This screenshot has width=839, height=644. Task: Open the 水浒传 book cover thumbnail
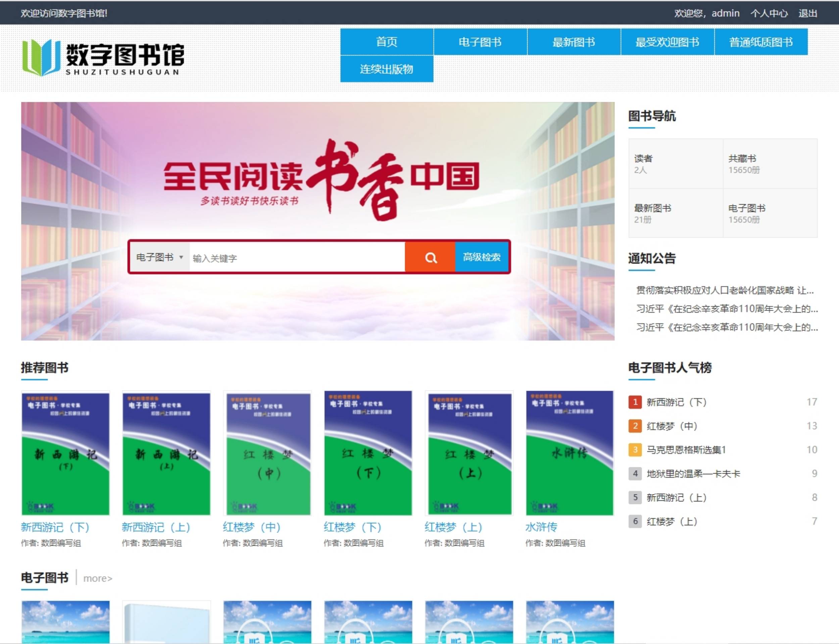(x=570, y=453)
